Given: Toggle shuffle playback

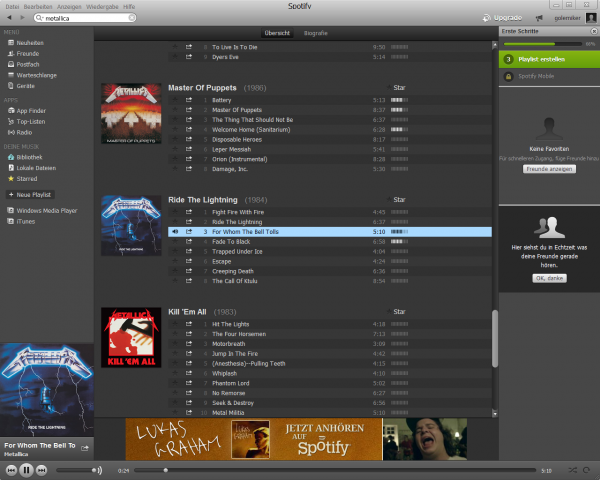Looking at the screenshot, I should 572,470.
